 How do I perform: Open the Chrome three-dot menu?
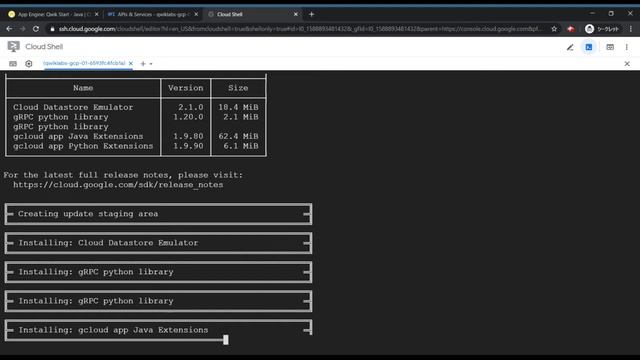point(631,29)
